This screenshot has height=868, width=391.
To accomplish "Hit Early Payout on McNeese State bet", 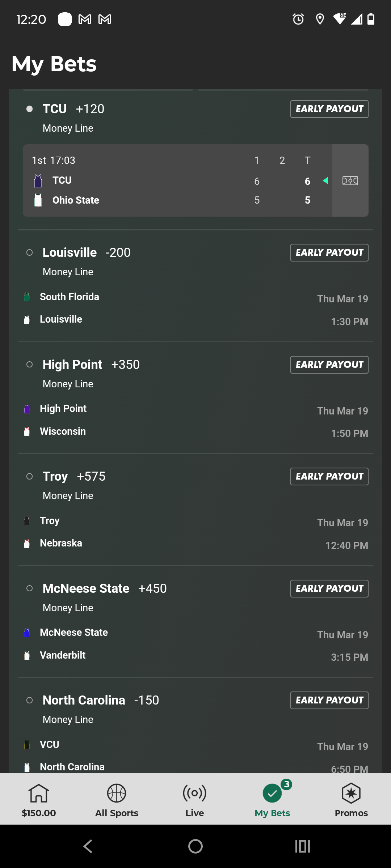I will click(329, 588).
